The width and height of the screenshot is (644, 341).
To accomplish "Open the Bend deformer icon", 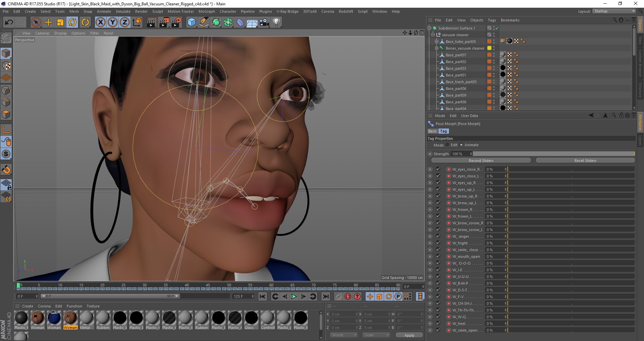I will click(x=240, y=22).
